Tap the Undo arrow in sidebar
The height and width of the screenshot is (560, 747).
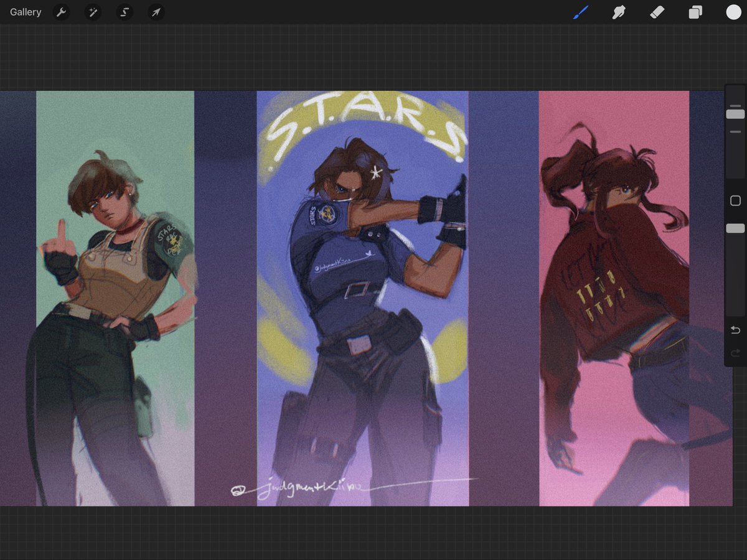point(735,330)
